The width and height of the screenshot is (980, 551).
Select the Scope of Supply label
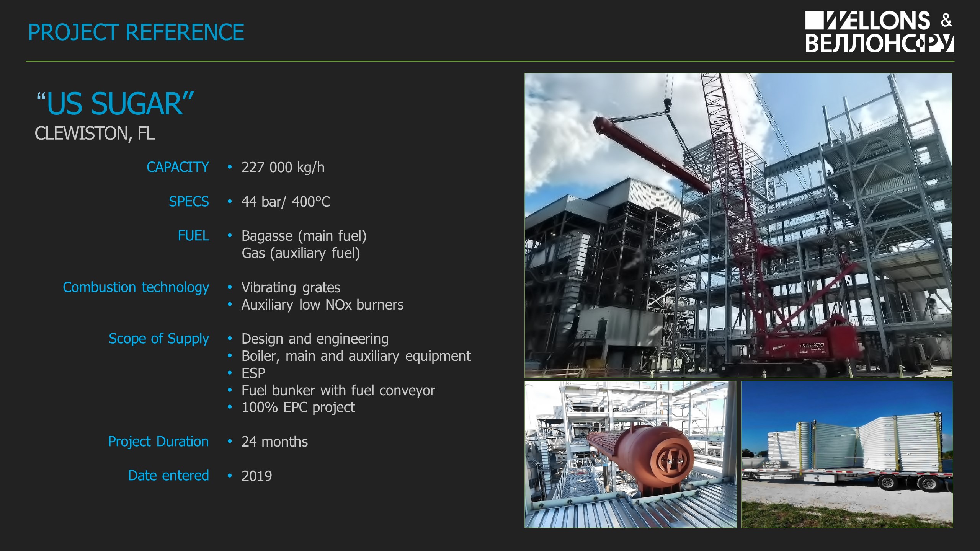coord(159,339)
